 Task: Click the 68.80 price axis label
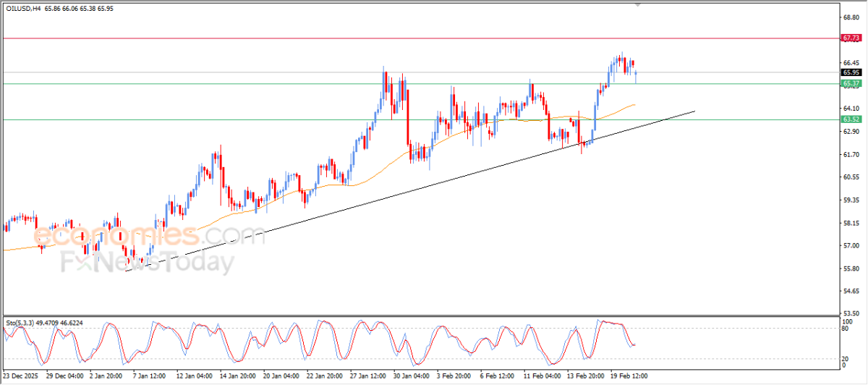point(851,17)
